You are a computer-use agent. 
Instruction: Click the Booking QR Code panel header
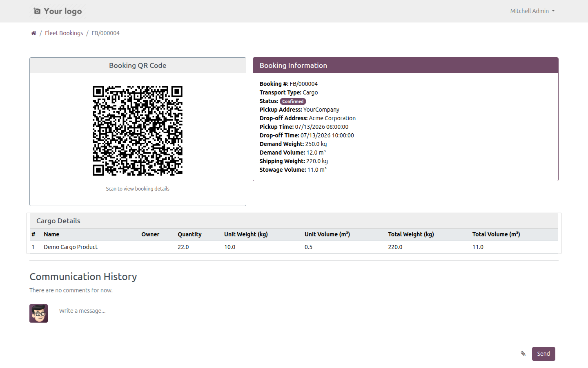tap(138, 65)
